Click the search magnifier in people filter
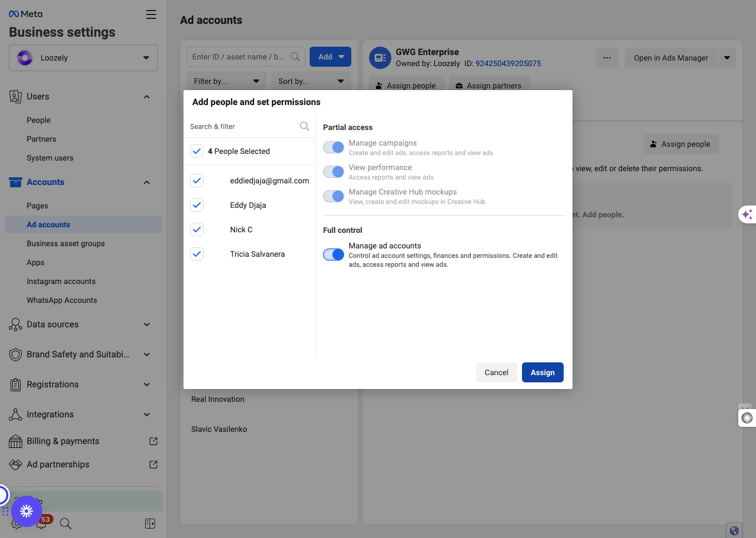 click(305, 126)
